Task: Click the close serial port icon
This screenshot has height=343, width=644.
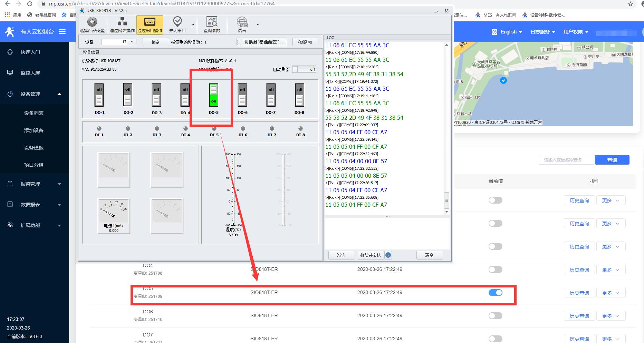Action: coord(177,22)
